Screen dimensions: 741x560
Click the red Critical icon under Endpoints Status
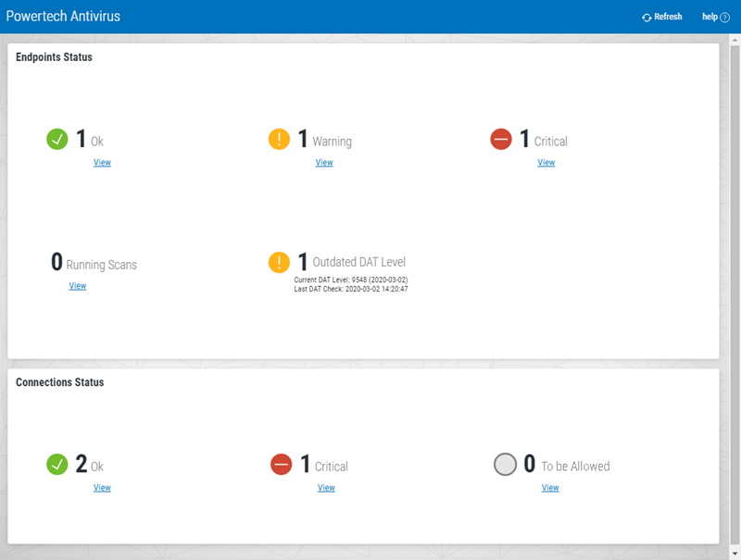(x=501, y=139)
